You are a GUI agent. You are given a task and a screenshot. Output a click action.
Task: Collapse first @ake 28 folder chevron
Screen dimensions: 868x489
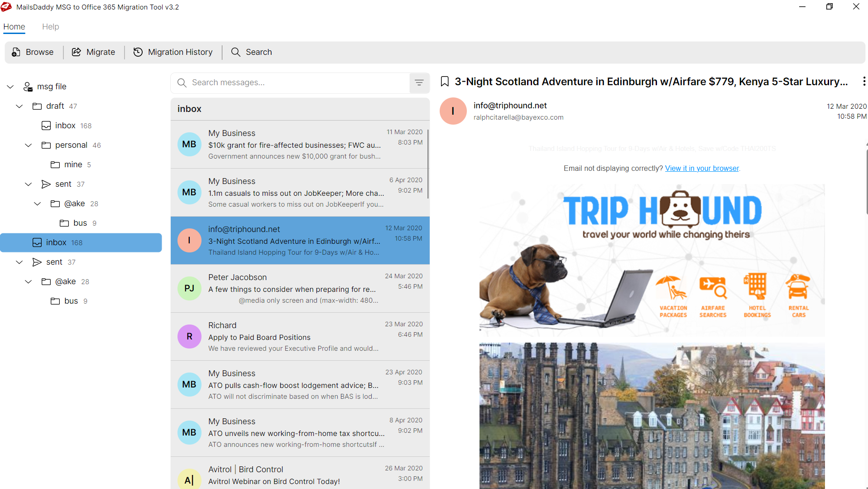[38, 203]
